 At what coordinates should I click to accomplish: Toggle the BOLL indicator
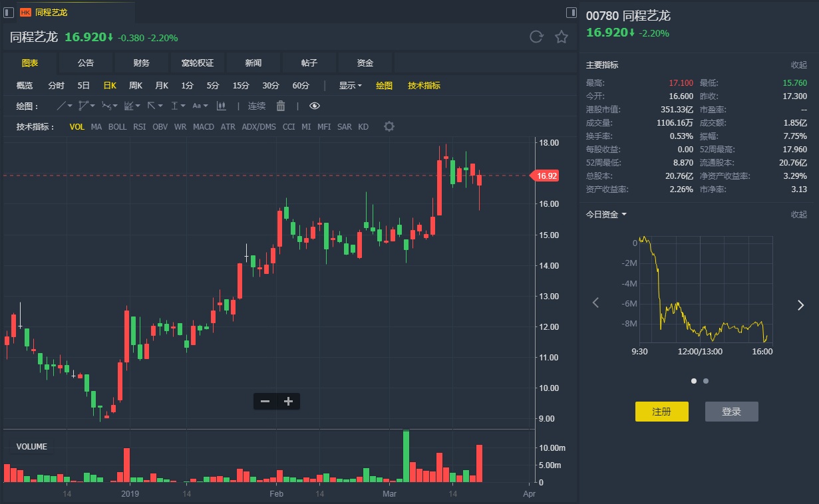(x=117, y=126)
